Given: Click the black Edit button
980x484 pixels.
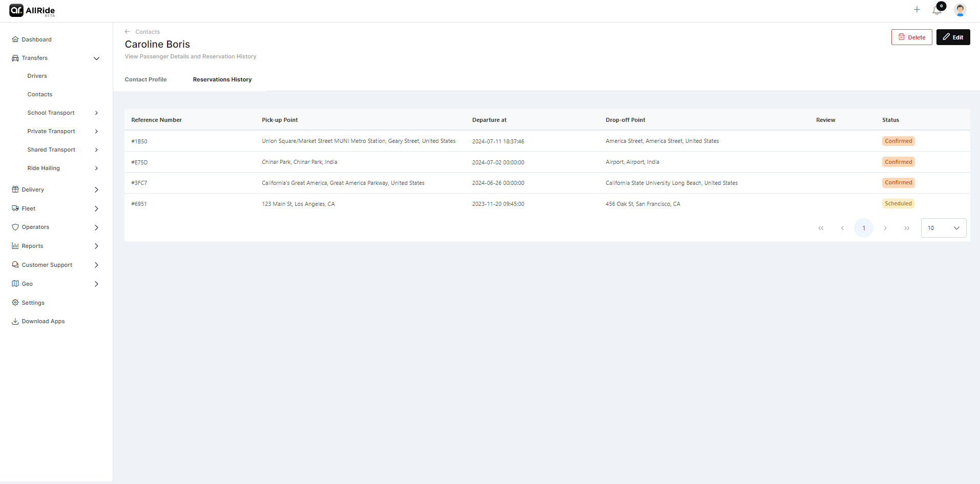Looking at the screenshot, I should (952, 37).
